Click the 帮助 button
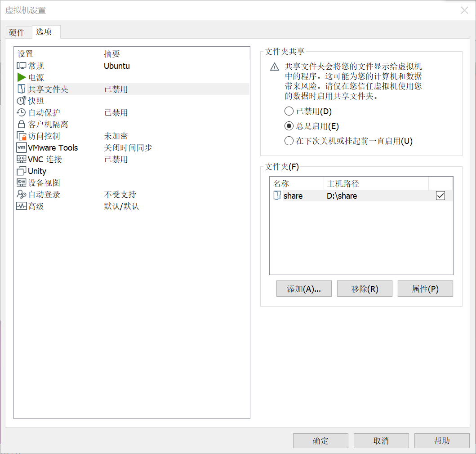476x454 pixels. click(442, 441)
